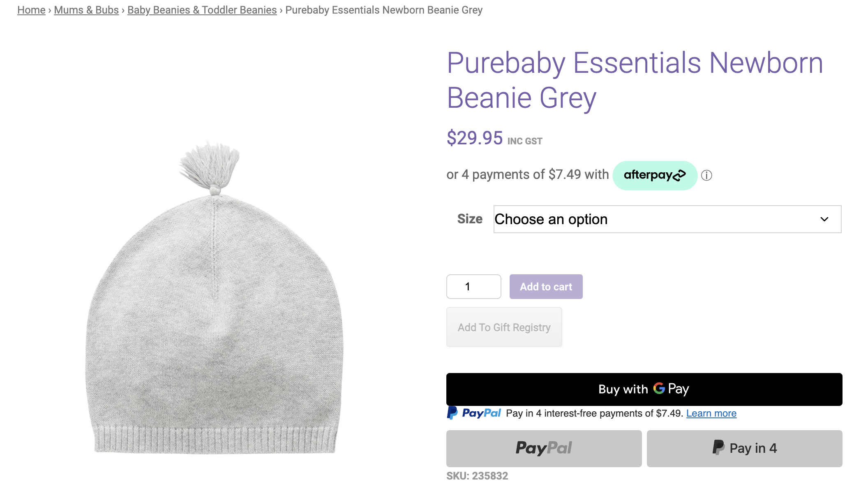Click the Afterpay info circle icon
Image resolution: width=868 pixels, height=482 pixels.
(x=706, y=176)
